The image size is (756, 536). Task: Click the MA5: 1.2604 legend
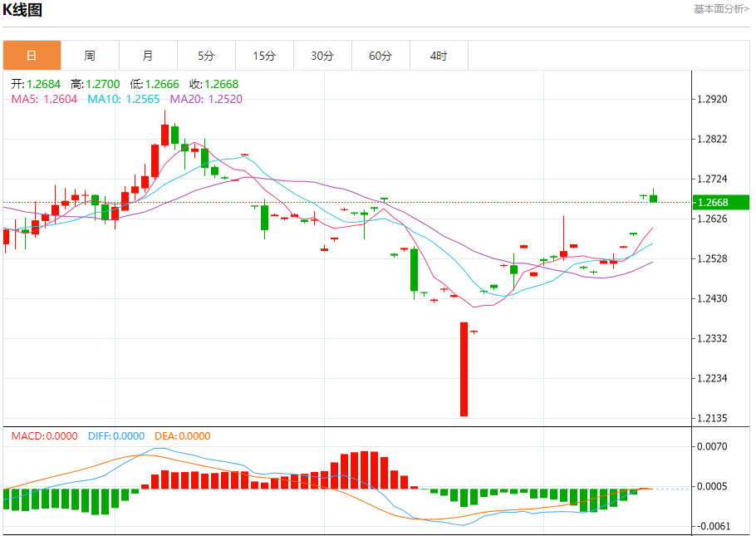(44, 99)
